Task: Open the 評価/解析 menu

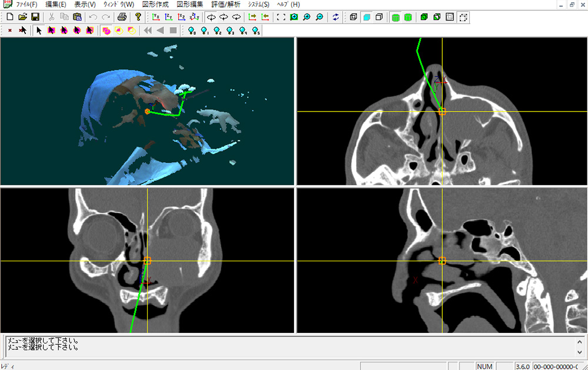Action: (x=225, y=5)
